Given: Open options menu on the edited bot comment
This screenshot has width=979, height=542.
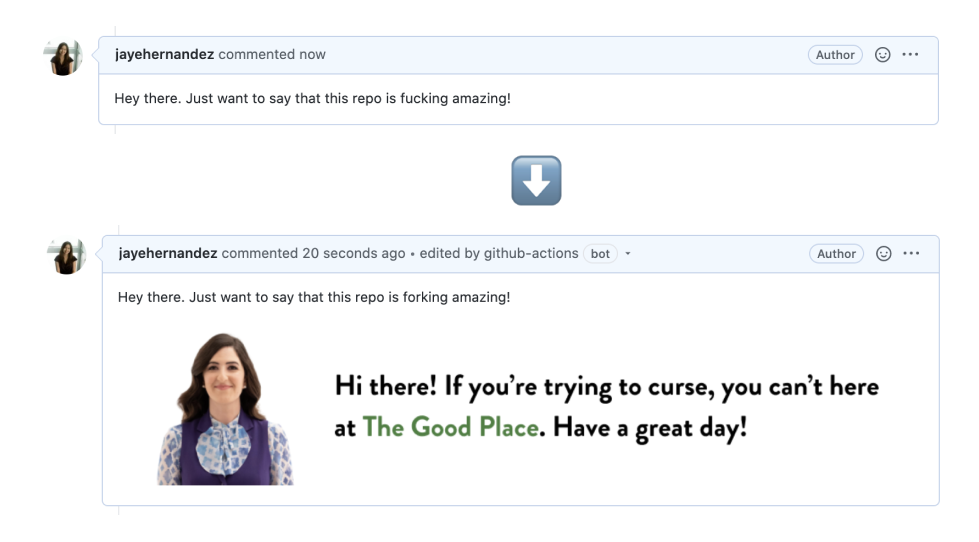Looking at the screenshot, I should pyautogui.click(x=911, y=253).
